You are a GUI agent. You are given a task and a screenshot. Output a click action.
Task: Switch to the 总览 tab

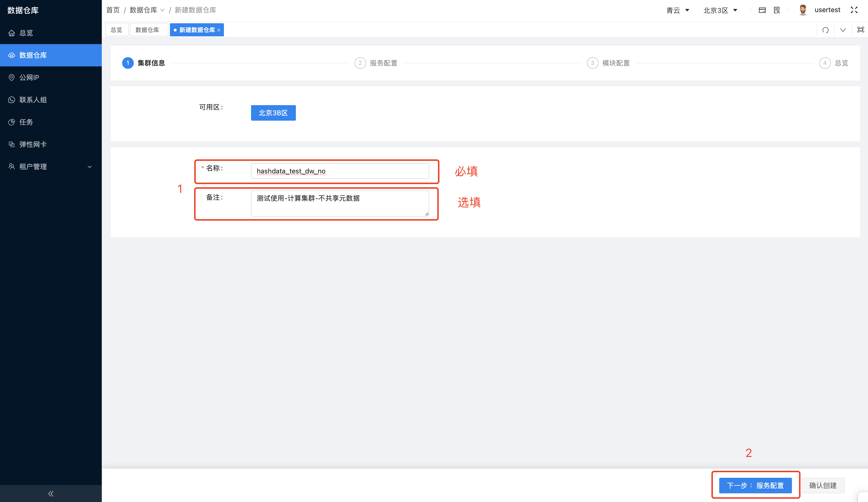116,30
